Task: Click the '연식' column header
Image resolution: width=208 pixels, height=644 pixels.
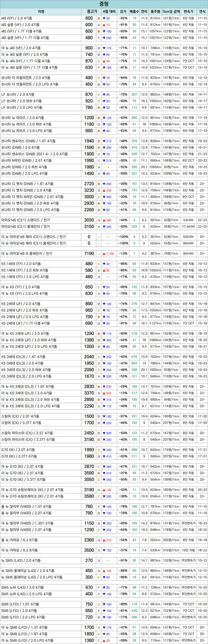Action: pos(202,12)
